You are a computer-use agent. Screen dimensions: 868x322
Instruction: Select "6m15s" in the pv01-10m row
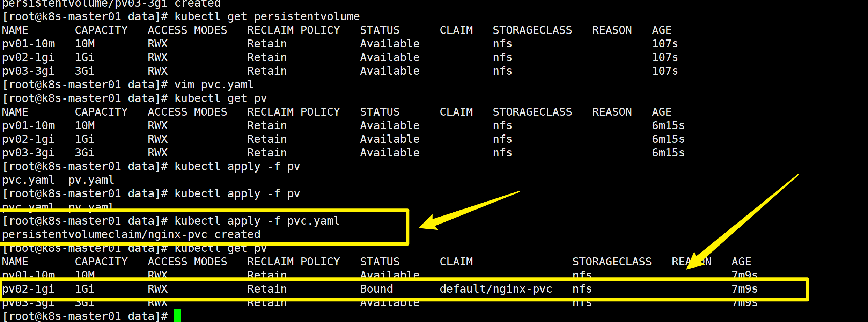point(668,126)
